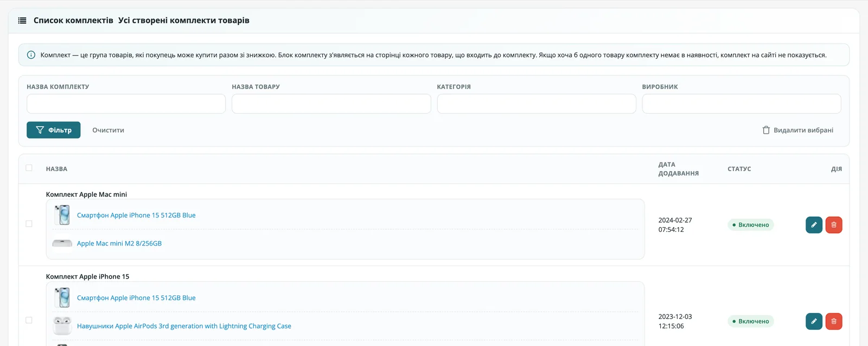The width and height of the screenshot is (868, 346).
Task: Open the Навушники Apple AirPods 3rd generation link
Action: click(x=184, y=326)
